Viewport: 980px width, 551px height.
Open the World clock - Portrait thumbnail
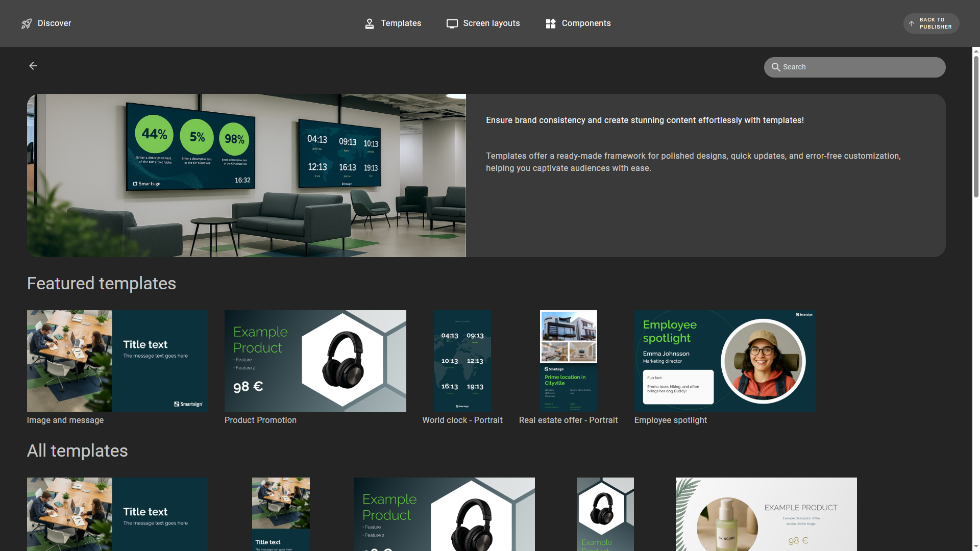(462, 361)
